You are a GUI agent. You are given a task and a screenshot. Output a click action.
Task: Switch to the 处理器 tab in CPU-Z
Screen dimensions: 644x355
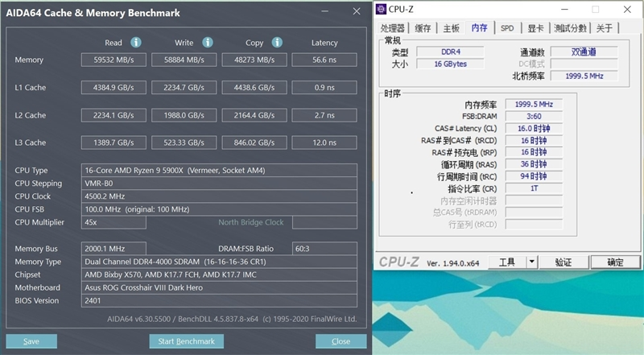392,28
